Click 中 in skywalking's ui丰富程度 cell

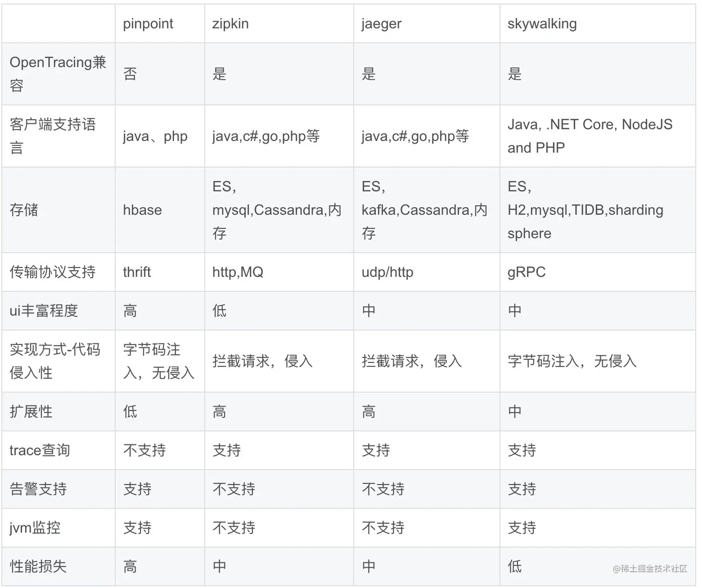pos(514,311)
